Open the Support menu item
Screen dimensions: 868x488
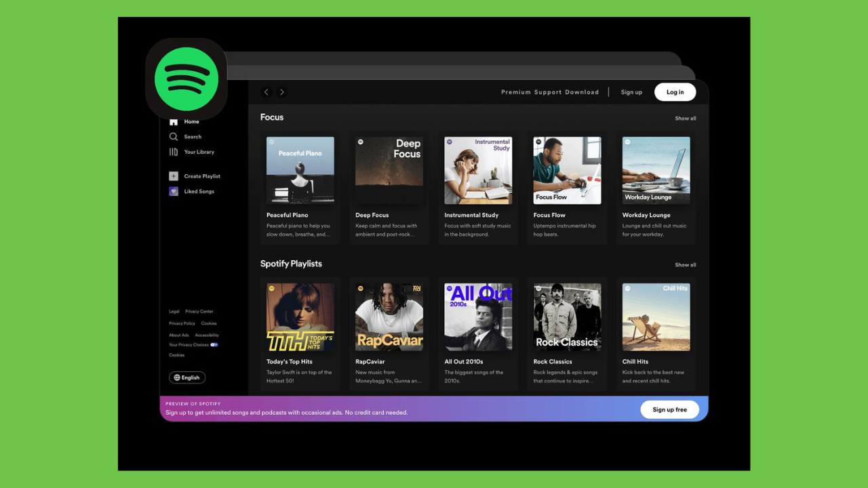(547, 92)
